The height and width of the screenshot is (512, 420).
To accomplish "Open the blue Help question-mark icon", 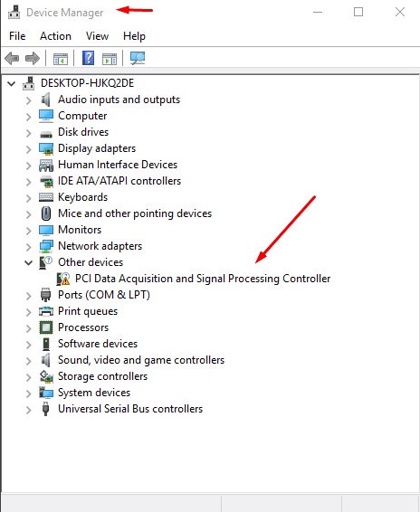I will click(88, 58).
